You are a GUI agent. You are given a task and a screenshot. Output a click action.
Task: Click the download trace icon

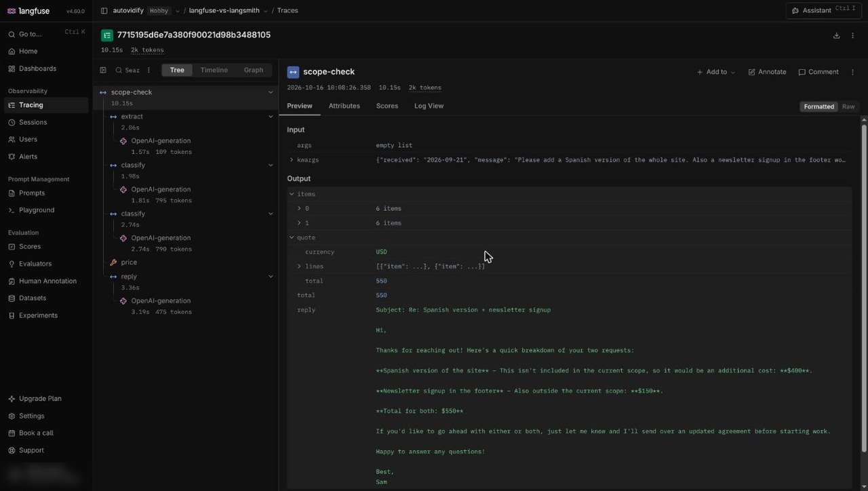(836, 35)
